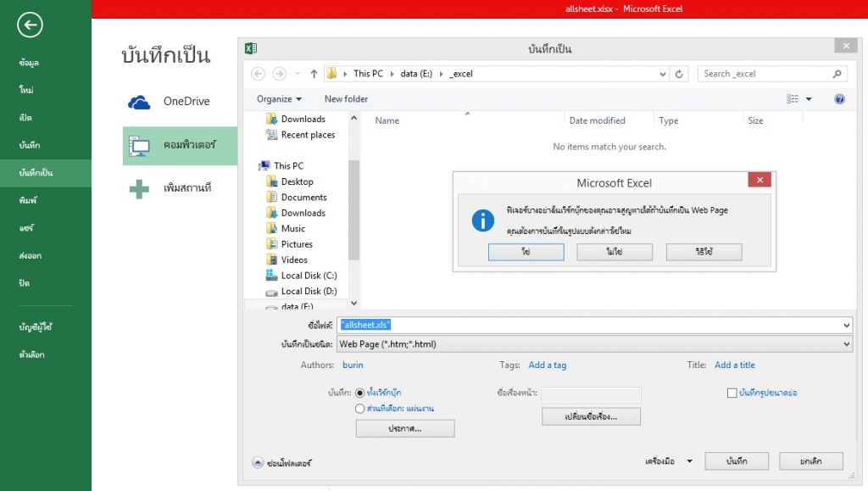Click Change Title button

click(x=591, y=416)
